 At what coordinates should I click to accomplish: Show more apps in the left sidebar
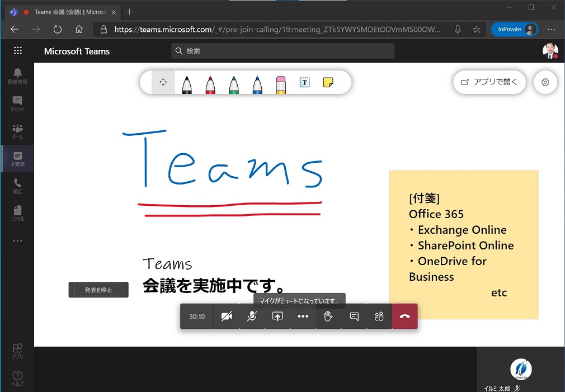point(17,240)
